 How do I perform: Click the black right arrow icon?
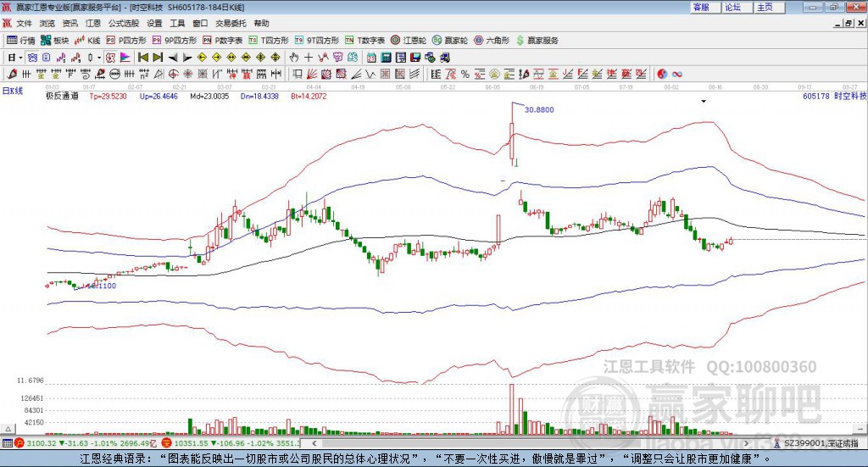(x=187, y=58)
